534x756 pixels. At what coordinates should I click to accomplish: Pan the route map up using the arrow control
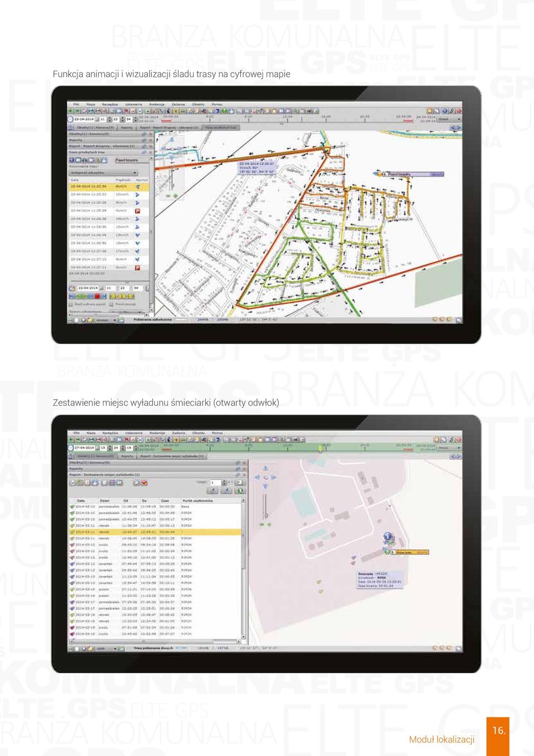(172, 139)
